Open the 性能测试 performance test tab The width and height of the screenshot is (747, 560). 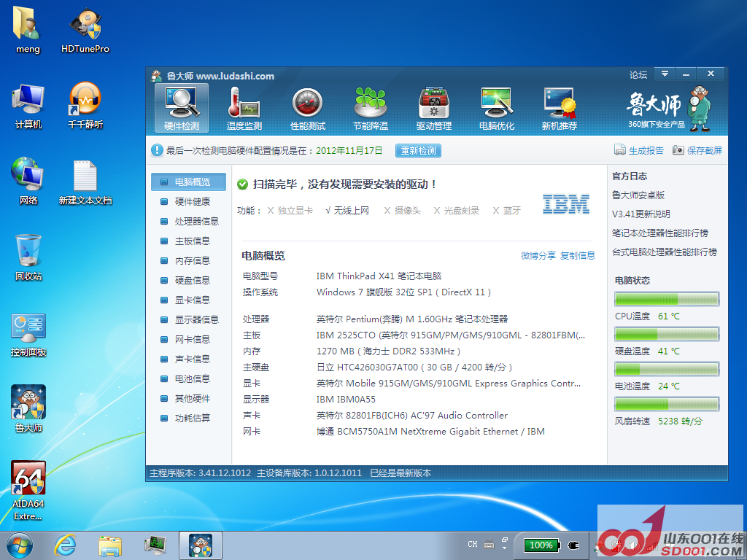(308, 108)
